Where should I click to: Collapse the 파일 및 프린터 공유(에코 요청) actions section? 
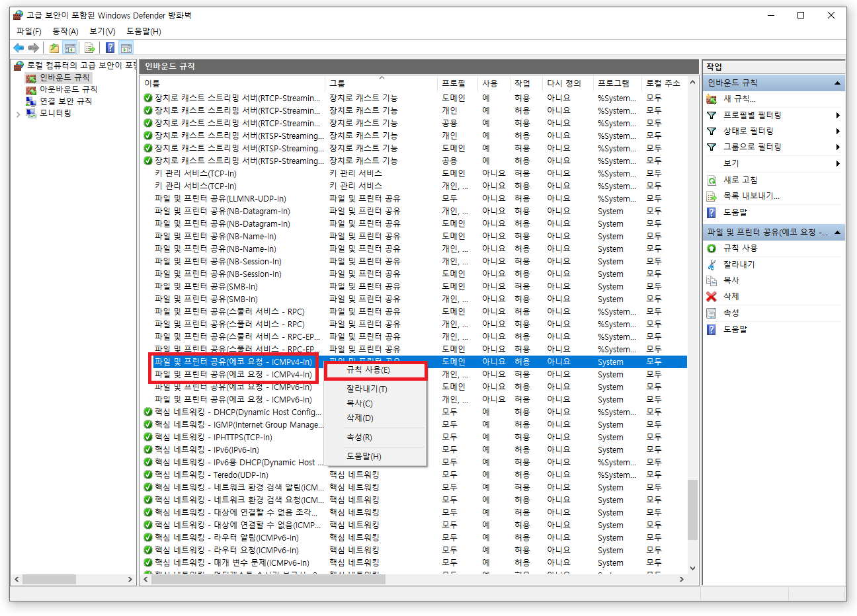point(837,233)
